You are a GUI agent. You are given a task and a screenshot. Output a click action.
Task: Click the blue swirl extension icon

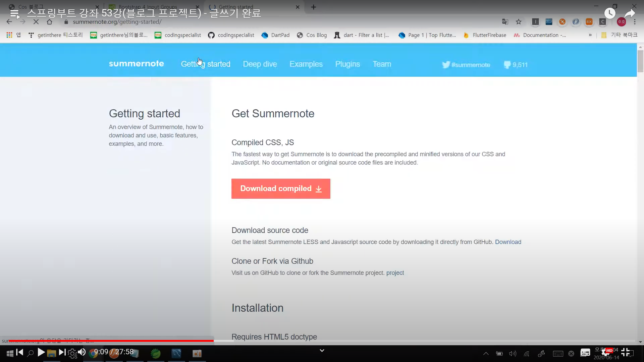click(576, 22)
